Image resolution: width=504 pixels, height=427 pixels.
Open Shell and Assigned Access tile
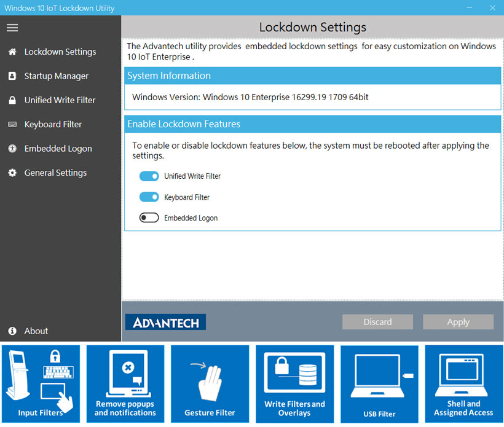(x=464, y=384)
